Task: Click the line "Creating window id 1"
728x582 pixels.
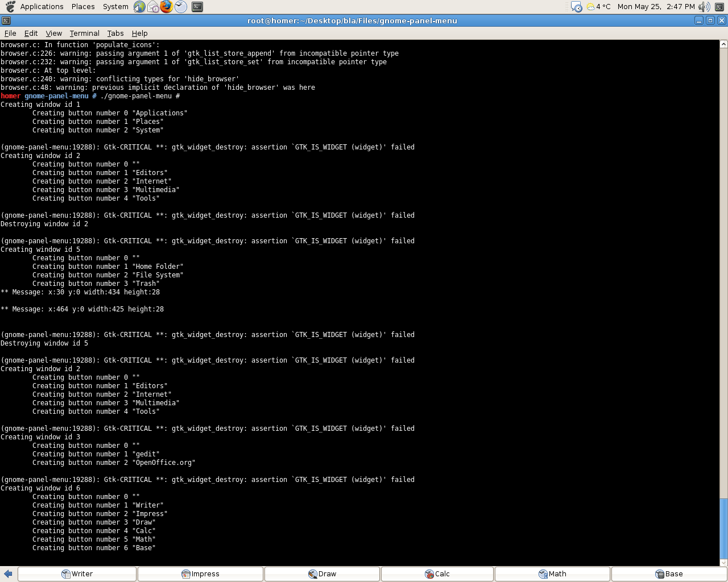Action: pos(40,105)
